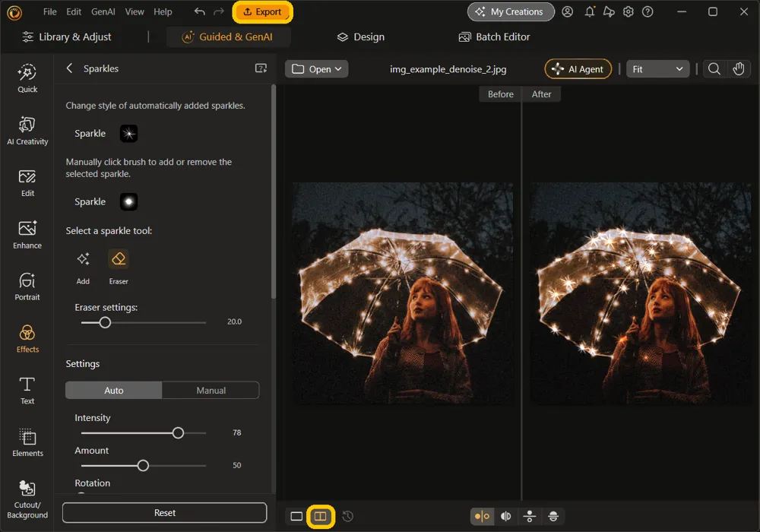Open the Enhance sidebar panel
The height and width of the screenshot is (532, 760).
27,235
